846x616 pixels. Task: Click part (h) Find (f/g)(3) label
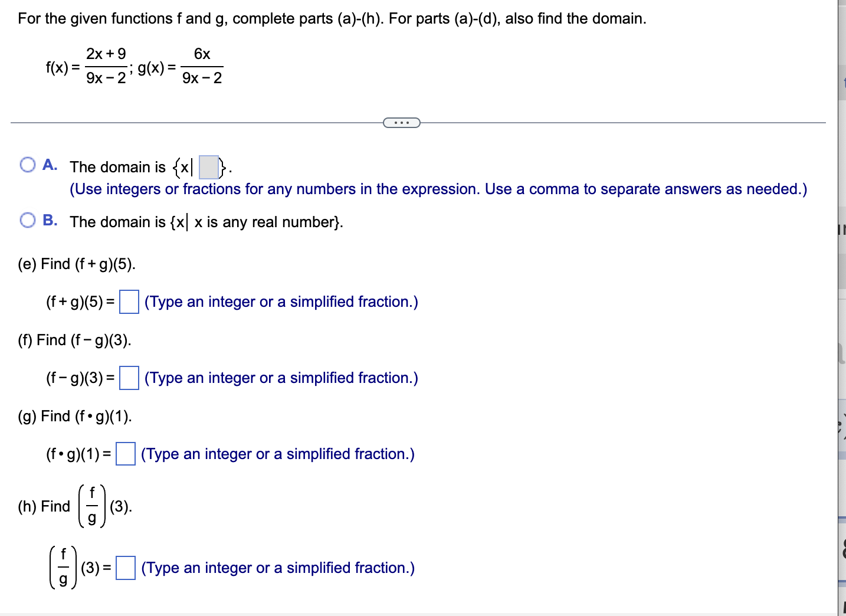pos(74,506)
